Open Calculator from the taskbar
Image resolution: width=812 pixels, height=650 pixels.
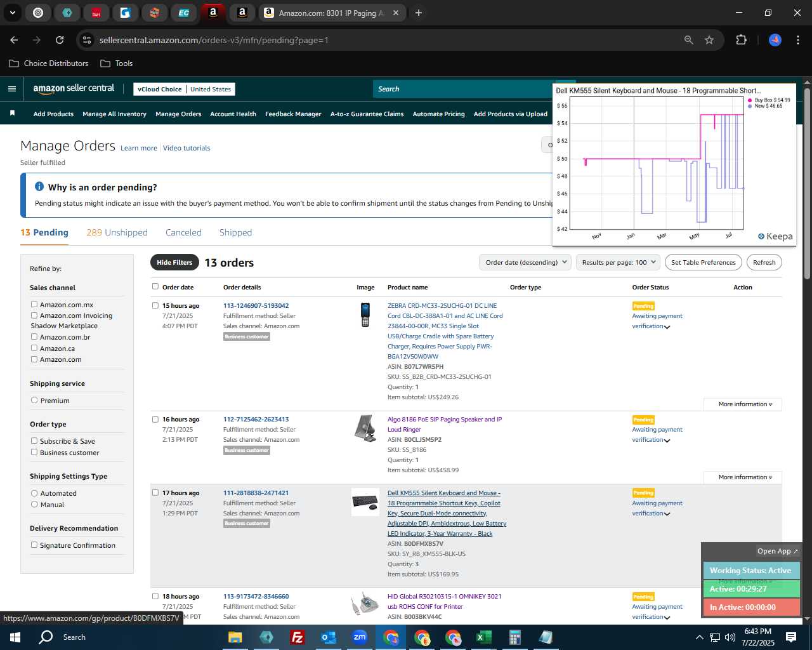pos(514,637)
